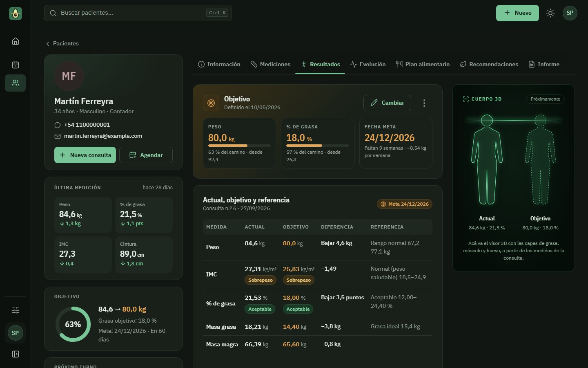The height and width of the screenshot is (368, 588).
Task: Click the Cuerpo 3D scan icon
Action: click(466, 99)
